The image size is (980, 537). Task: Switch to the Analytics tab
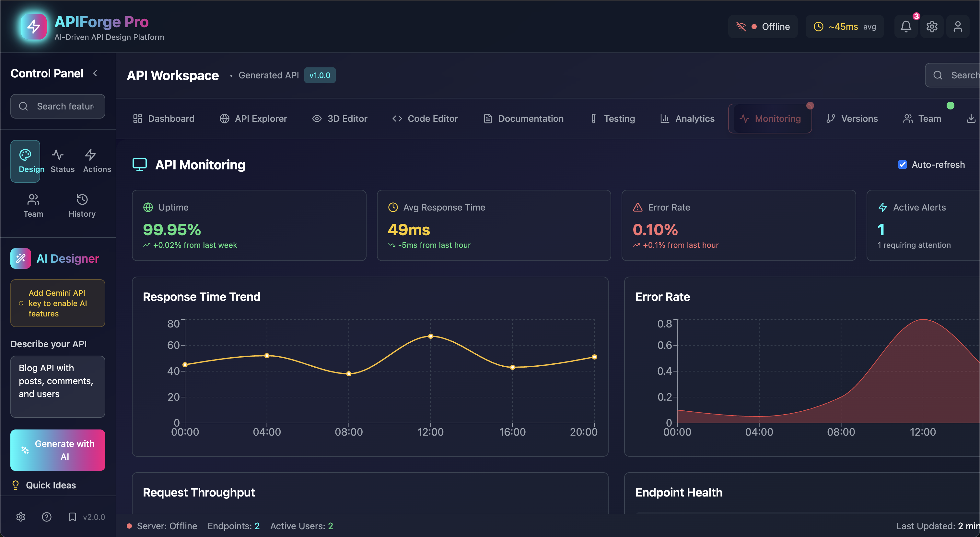pyautogui.click(x=687, y=119)
